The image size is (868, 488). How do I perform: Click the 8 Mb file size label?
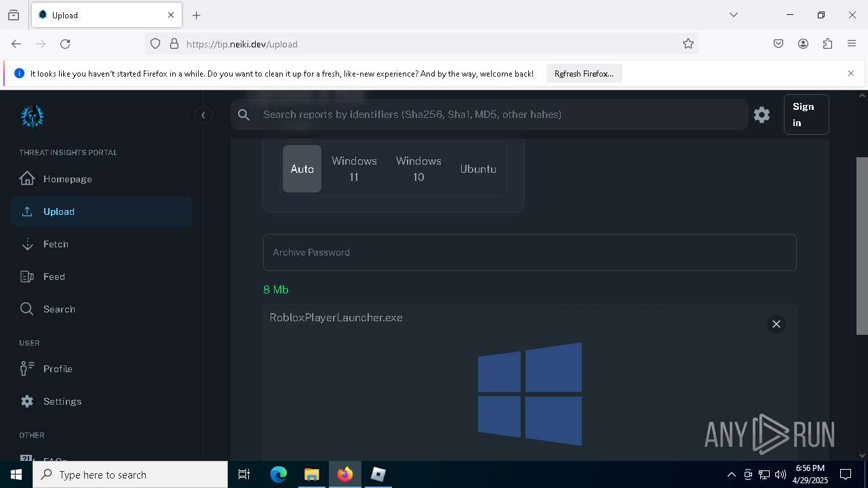[x=276, y=289]
